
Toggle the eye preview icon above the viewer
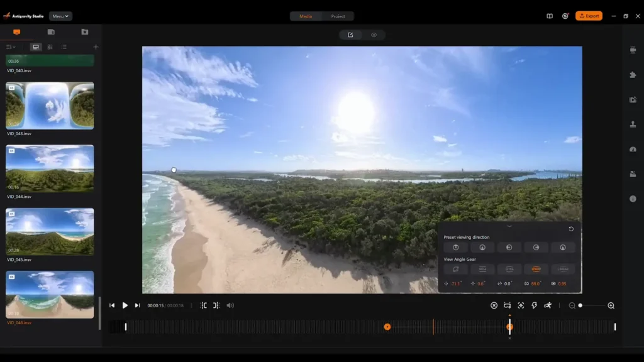(374, 35)
